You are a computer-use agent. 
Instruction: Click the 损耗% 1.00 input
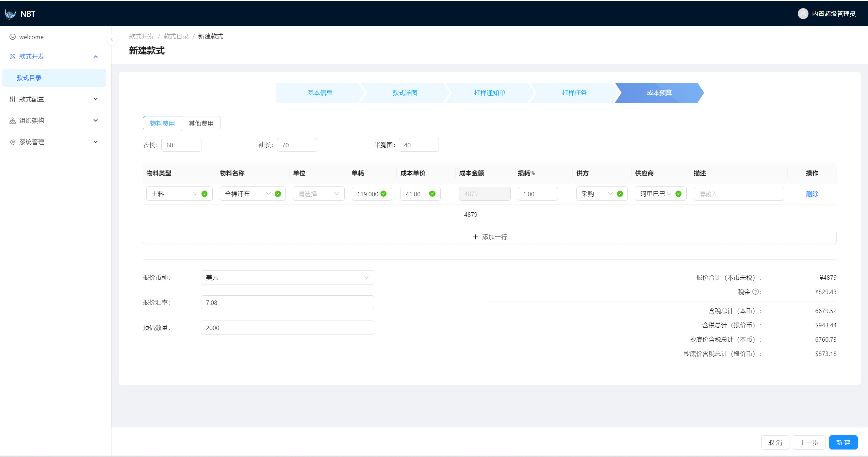[538, 194]
